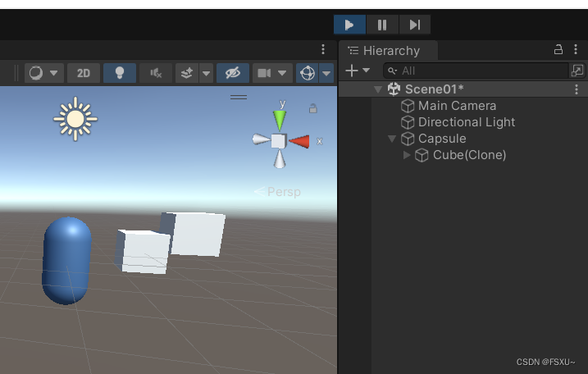Click the gizmo center cube

click(x=279, y=141)
